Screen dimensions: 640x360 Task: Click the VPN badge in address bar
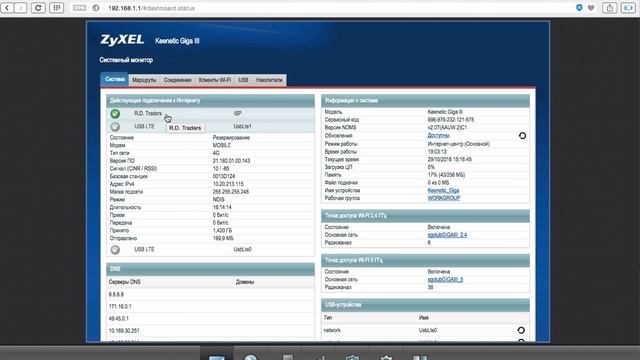[x=79, y=8]
